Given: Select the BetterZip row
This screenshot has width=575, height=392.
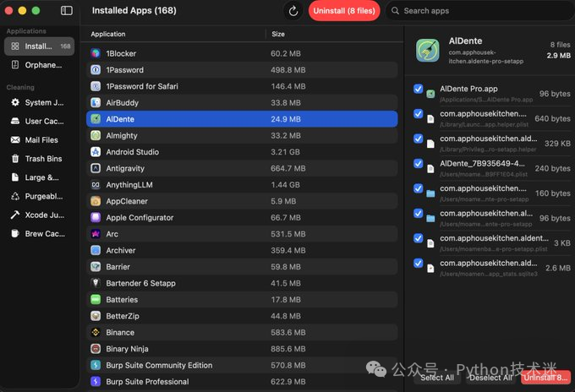Looking at the screenshot, I should pyautogui.click(x=242, y=316).
